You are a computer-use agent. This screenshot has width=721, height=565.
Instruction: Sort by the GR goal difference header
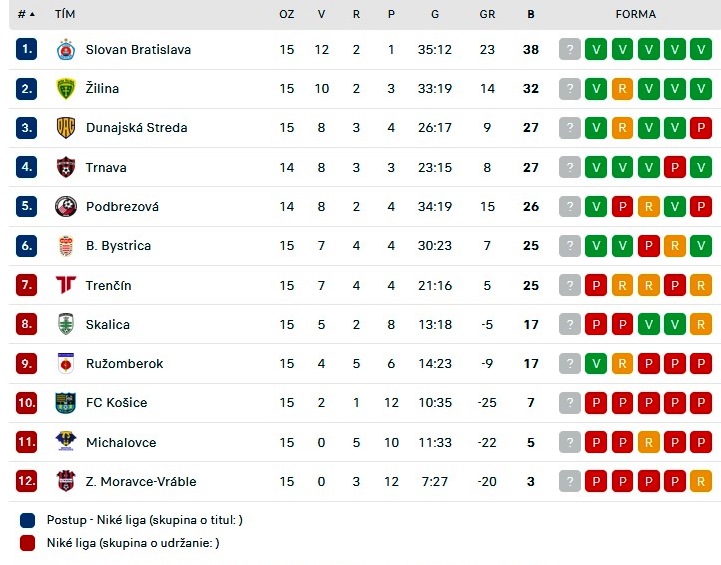tap(487, 14)
